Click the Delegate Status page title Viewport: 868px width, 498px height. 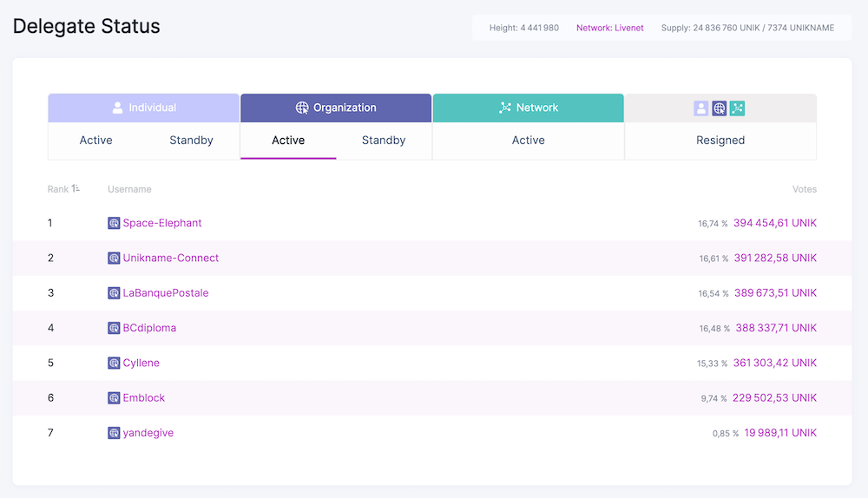[x=86, y=27]
